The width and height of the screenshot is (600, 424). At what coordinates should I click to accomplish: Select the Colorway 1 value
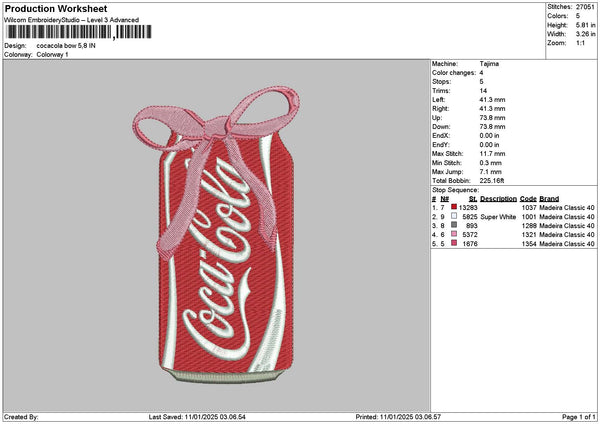coord(52,54)
